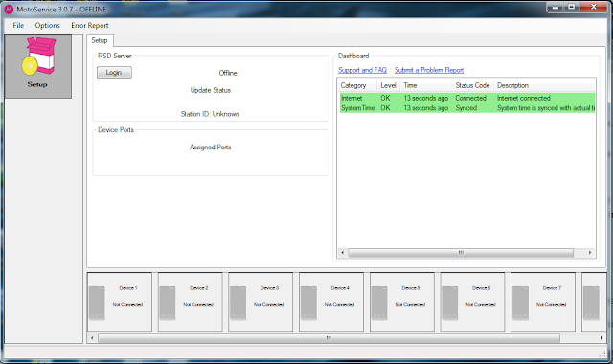Click the Login button

click(x=114, y=73)
